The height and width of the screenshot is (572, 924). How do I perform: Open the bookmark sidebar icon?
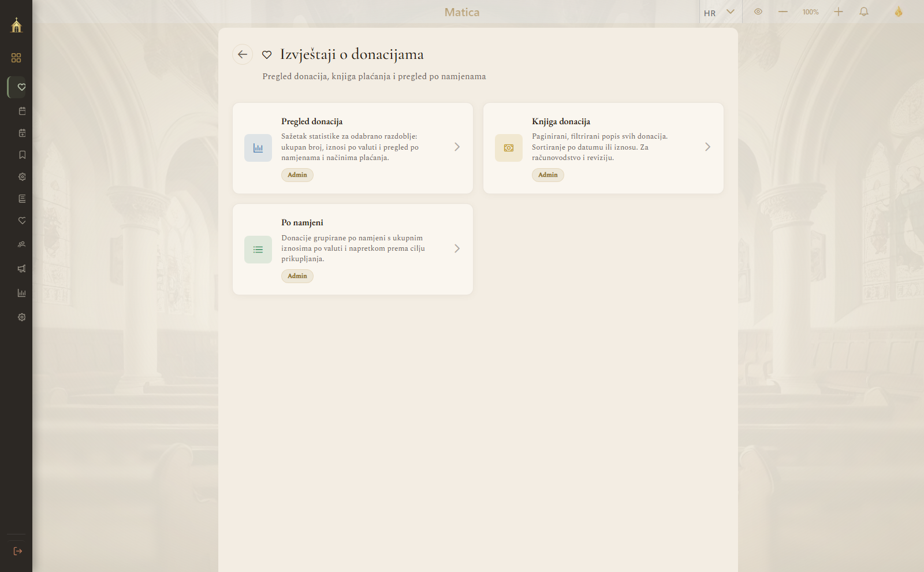(x=22, y=155)
